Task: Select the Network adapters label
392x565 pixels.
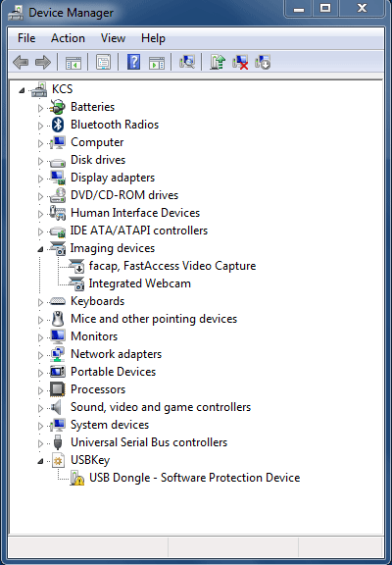Action: tap(117, 354)
